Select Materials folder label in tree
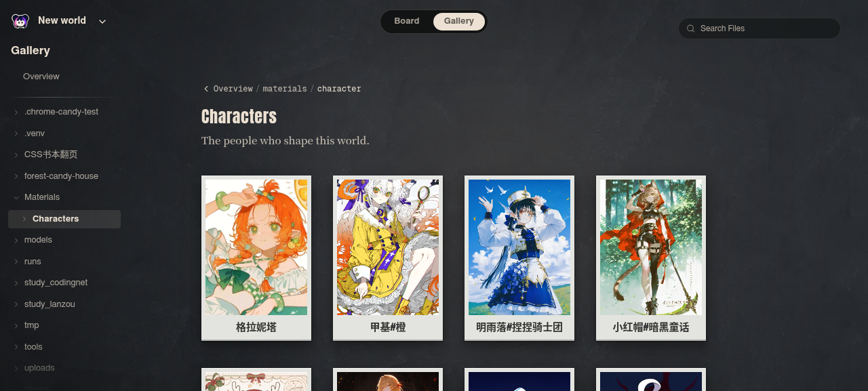 point(42,197)
